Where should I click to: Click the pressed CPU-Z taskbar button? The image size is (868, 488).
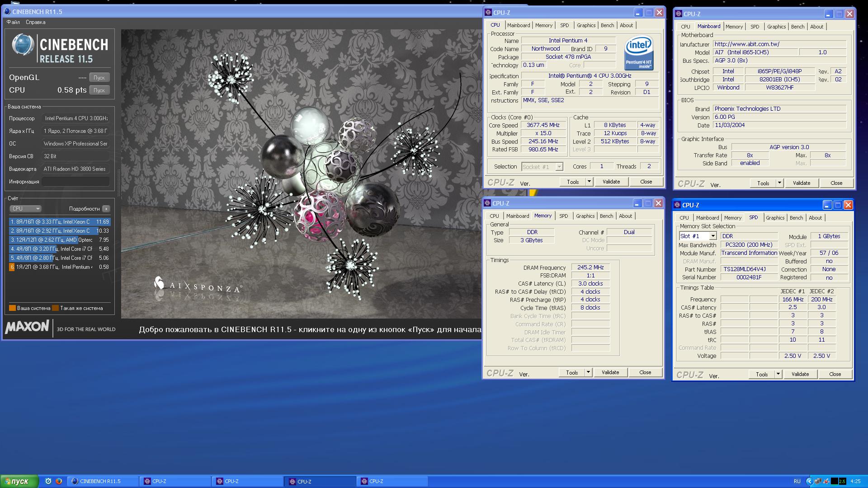[x=320, y=481]
